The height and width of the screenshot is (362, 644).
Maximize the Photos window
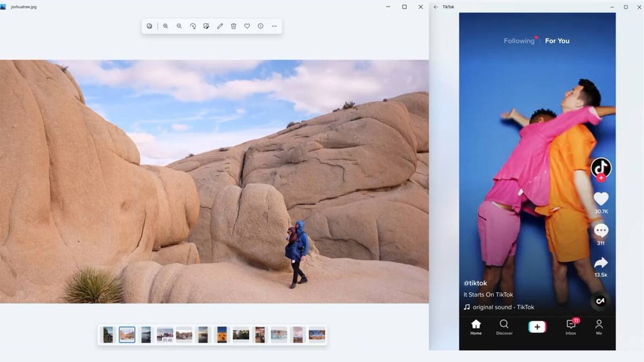[x=404, y=7]
